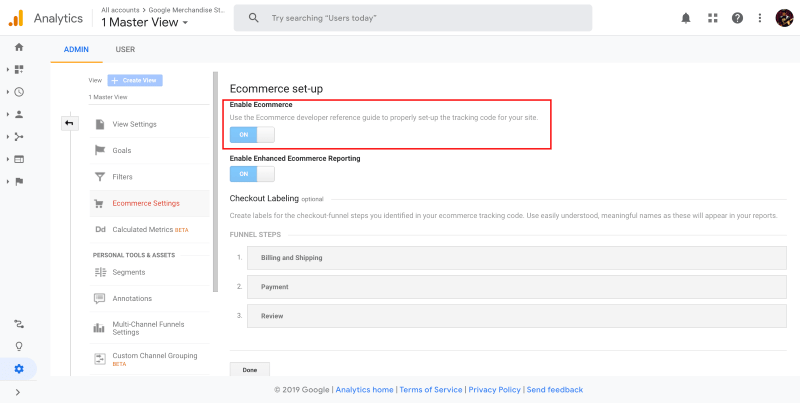
Task: Click the search field "Try searching Users today"
Action: point(413,18)
